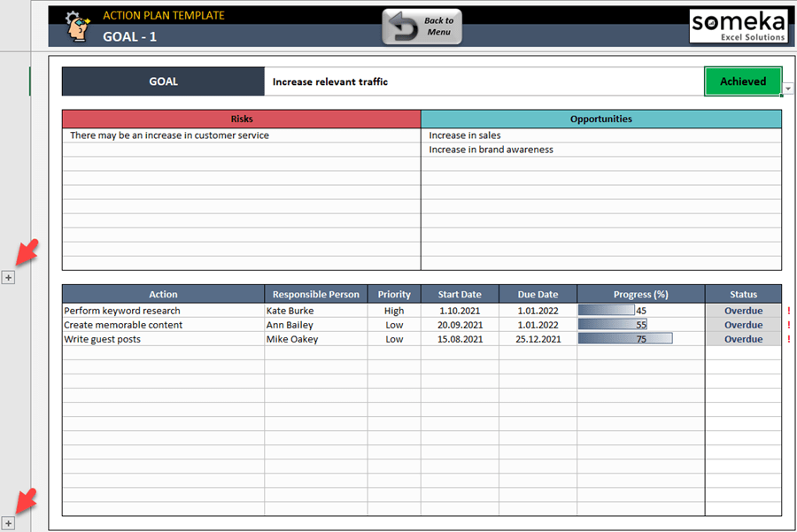797x532 pixels.
Task: Select the Kate Burke responsible person cell
Action: point(316,311)
